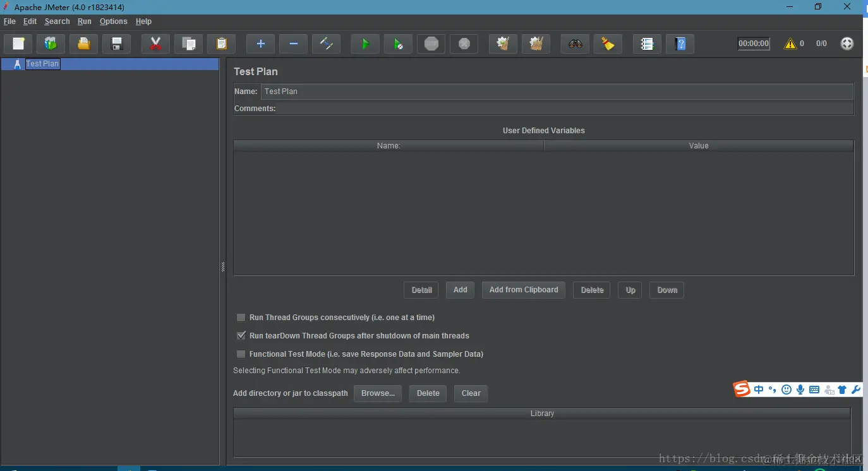Click the Down button
This screenshot has height=471, width=868.
click(667, 290)
